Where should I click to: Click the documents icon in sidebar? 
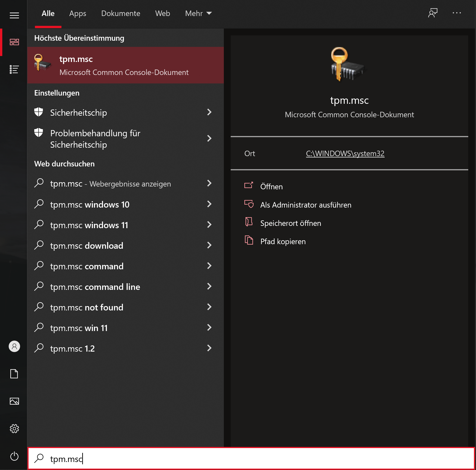(x=14, y=374)
